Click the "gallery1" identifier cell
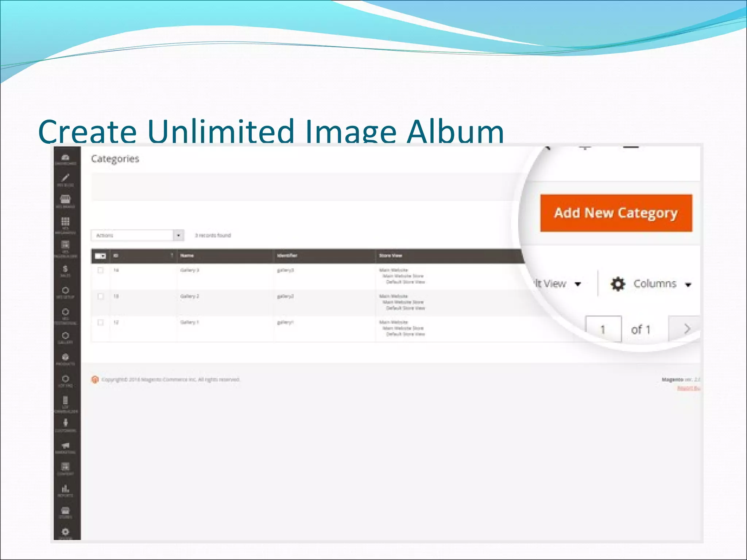The image size is (747, 560). tap(285, 322)
